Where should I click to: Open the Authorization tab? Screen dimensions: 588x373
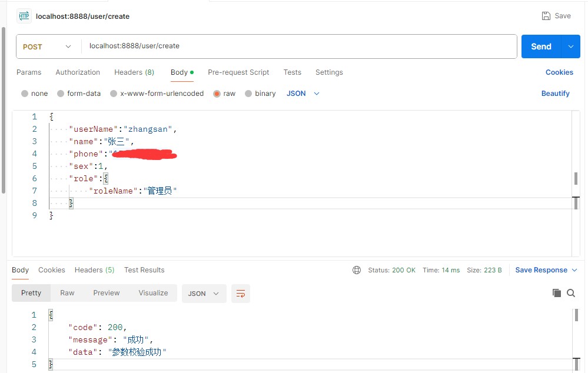pyautogui.click(x=78, y=72)
